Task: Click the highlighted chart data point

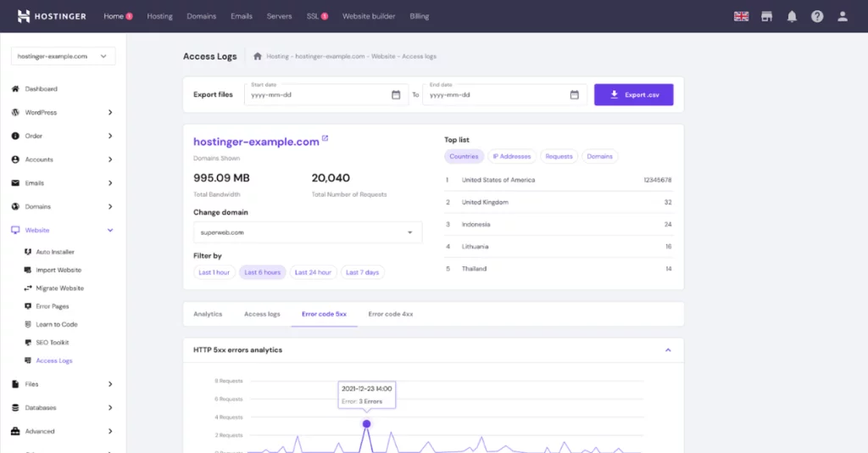Action: point(366,424)
